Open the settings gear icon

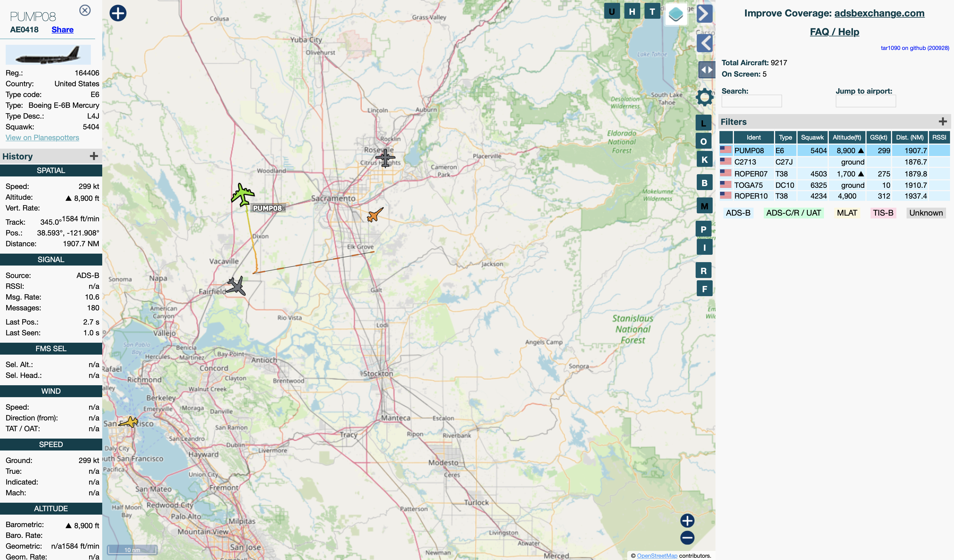[704, 97]
